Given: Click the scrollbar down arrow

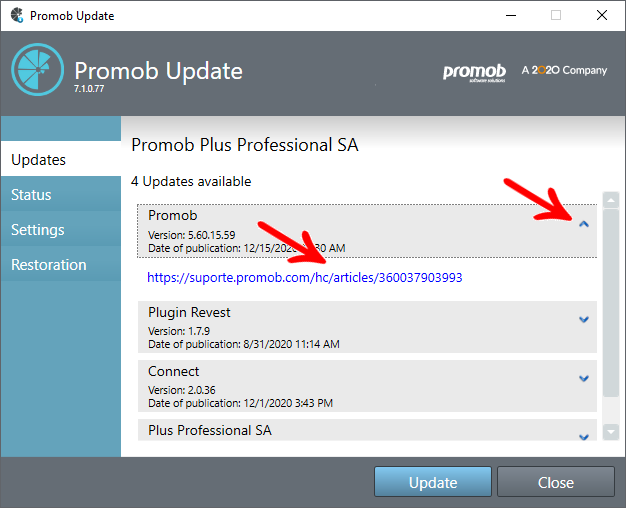Looking at the screenshot, I should 611,432.
